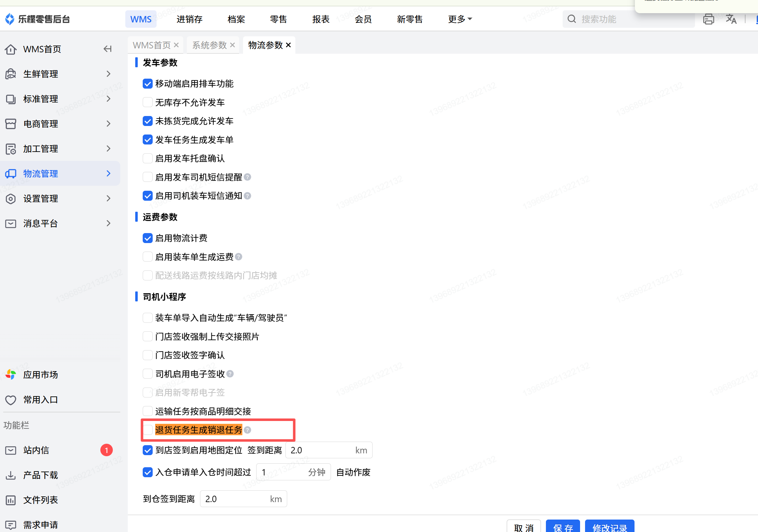758x532 pixels.
Task: Switch to the 系统参数 tab
Action: (x=209, y=45)
